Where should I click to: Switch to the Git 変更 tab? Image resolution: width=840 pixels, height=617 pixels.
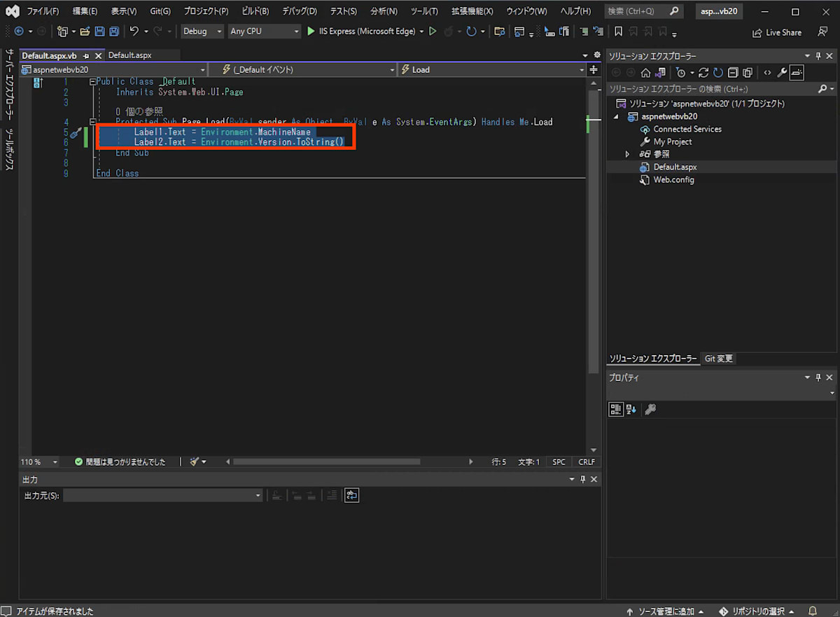(x=718, y=359)
